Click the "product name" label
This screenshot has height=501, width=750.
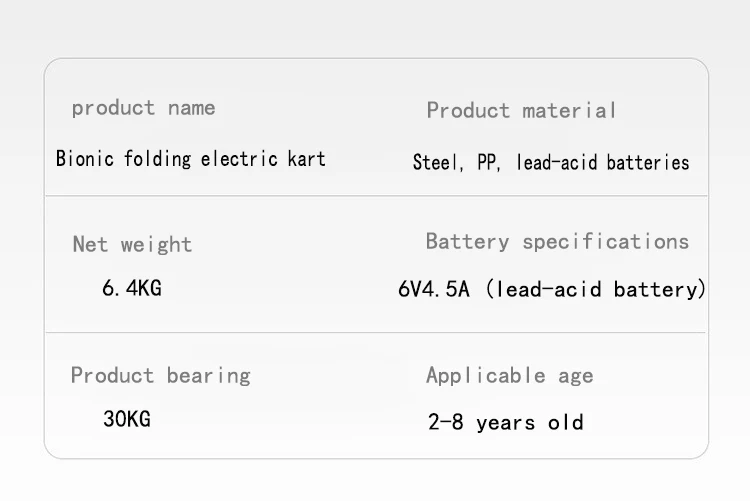143,108
